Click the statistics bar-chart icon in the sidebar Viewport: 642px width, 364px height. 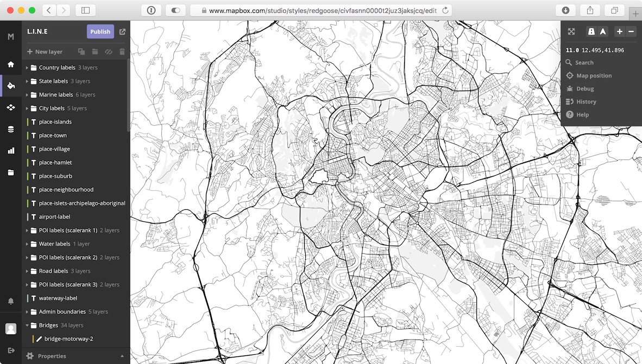click(11, 151)
